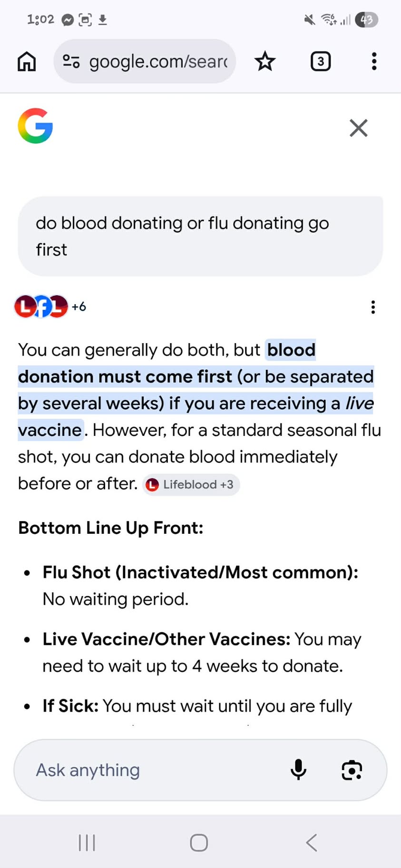Open site information icon in address bar

point(71,61)
